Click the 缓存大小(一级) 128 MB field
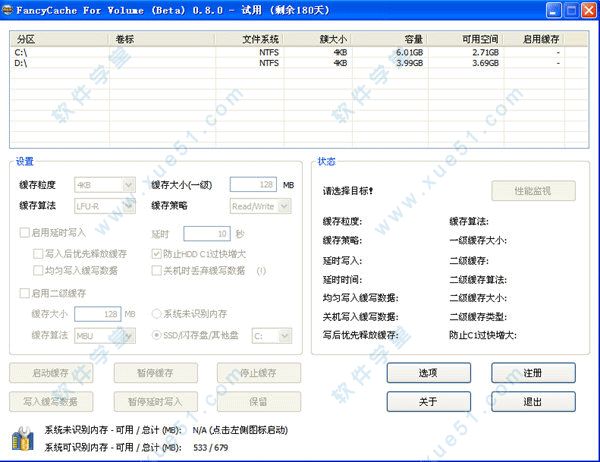This screenshot has height=462, width=600. (x=253, y=184)
